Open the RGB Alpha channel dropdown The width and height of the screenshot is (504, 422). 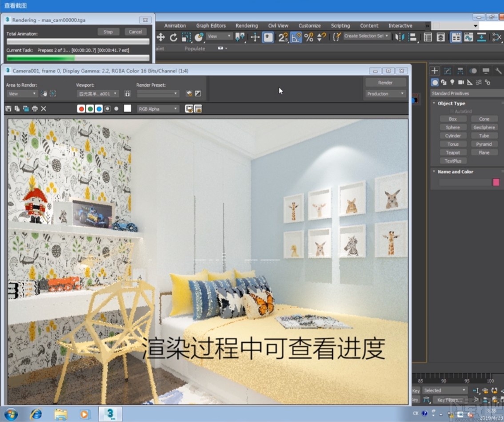pos(157,109)
